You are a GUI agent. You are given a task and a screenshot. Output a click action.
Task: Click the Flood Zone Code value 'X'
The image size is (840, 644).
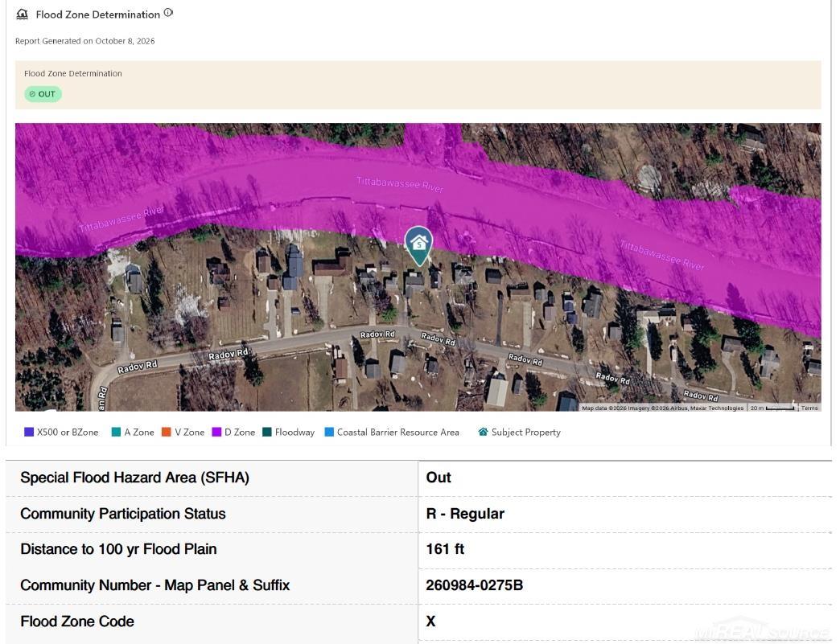click(x=430, y=621)
